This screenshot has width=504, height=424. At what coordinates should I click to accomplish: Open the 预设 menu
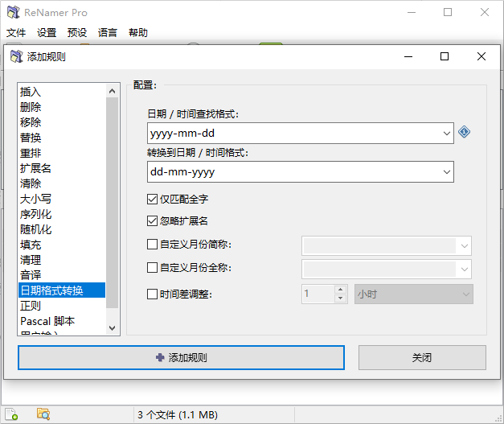[x=77, y=32]
